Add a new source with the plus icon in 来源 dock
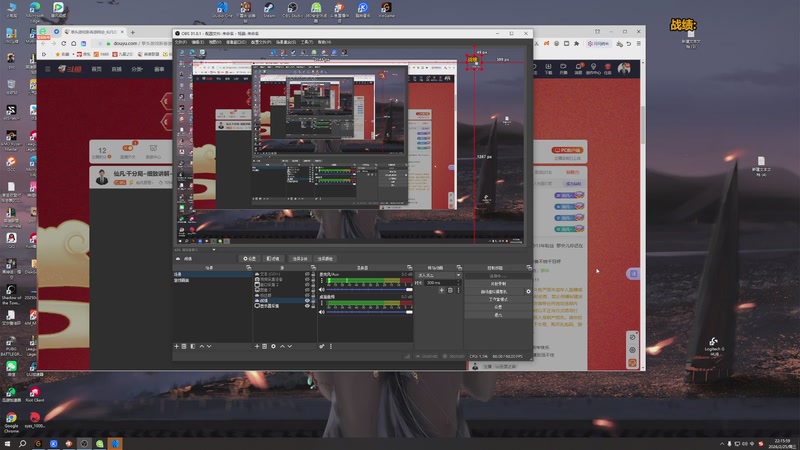The width and height of the screenshot is (800, 450). tap(257, 346)
